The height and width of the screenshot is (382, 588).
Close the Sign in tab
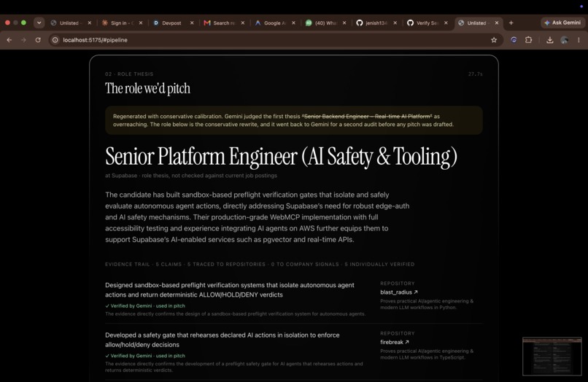tap(141, 23)
